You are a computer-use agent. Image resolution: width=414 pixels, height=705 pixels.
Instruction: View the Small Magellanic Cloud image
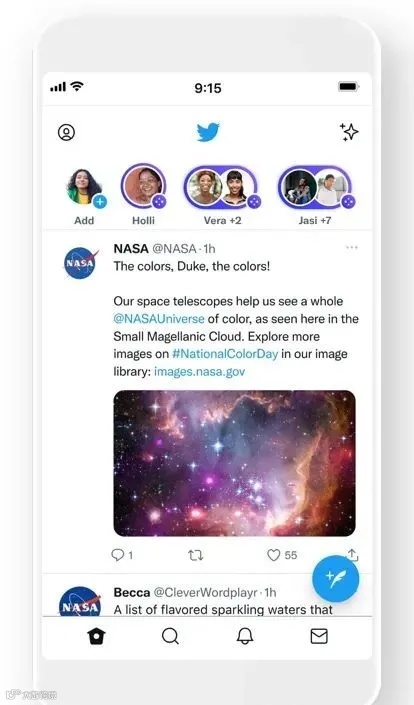point(234,463)
